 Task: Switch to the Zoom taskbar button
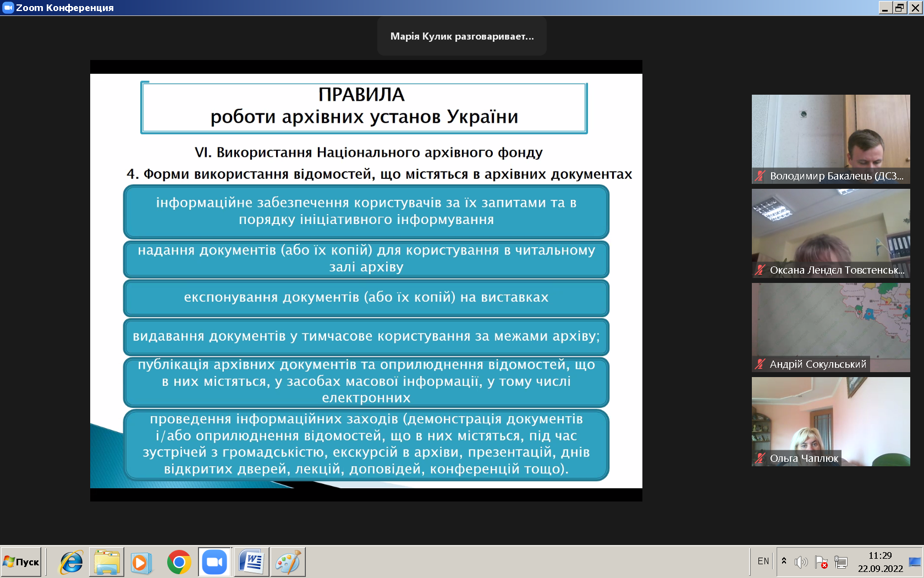tap(215, 562)
